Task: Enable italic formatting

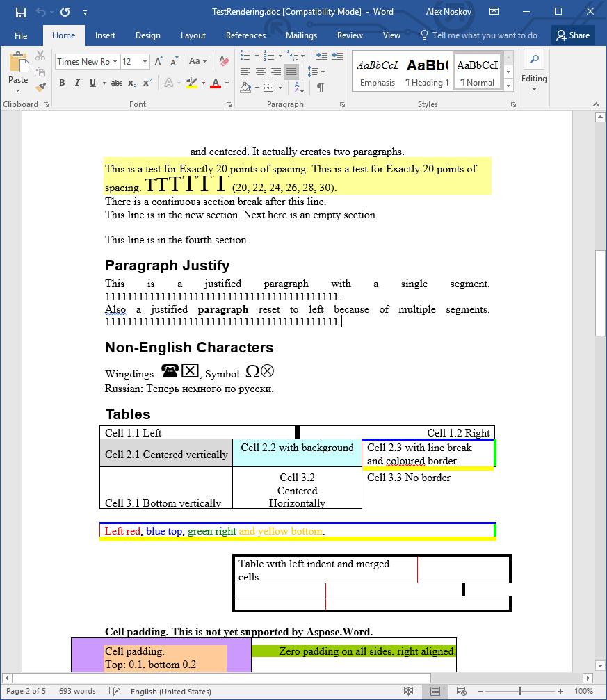Action: click(x=77, y=83)
